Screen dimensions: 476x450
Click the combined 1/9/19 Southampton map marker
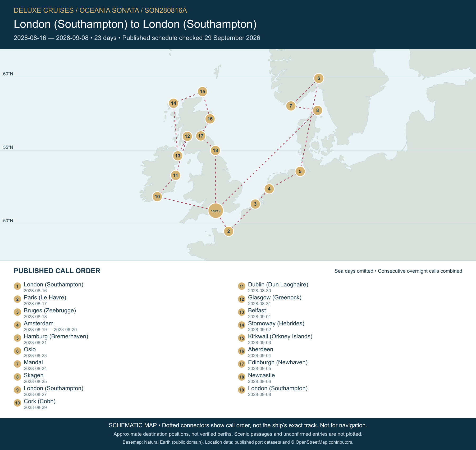click(x=216, y=211)
